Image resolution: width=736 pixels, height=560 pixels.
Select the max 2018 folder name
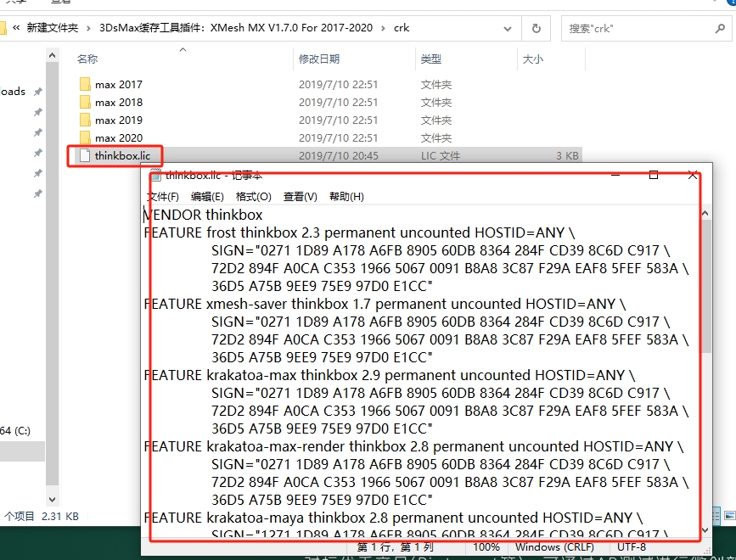tap(119, 103)
